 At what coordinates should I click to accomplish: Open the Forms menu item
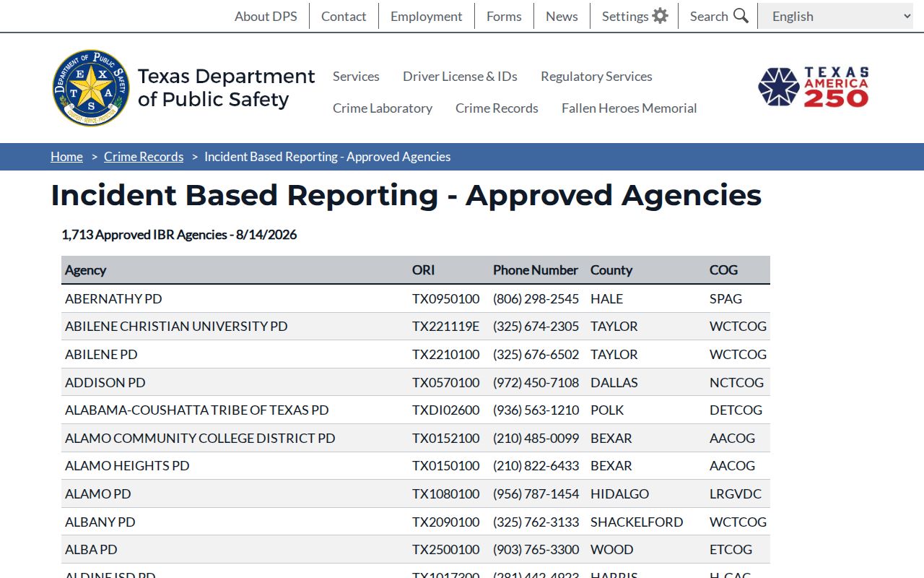point(504,16)
